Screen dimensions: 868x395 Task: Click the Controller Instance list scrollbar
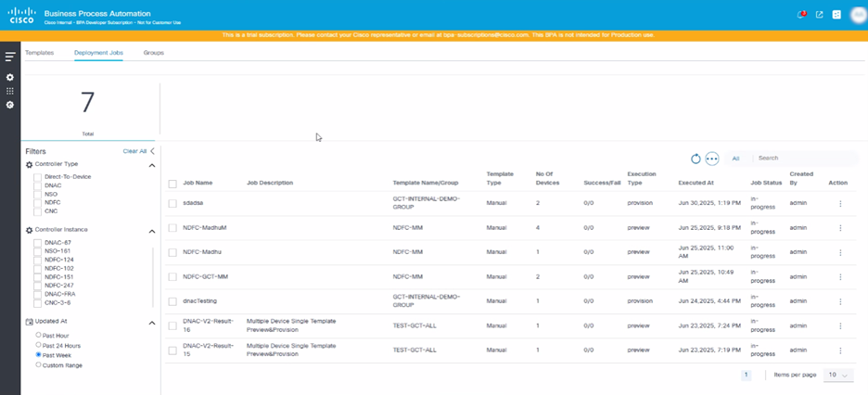[x=153, y=277]
